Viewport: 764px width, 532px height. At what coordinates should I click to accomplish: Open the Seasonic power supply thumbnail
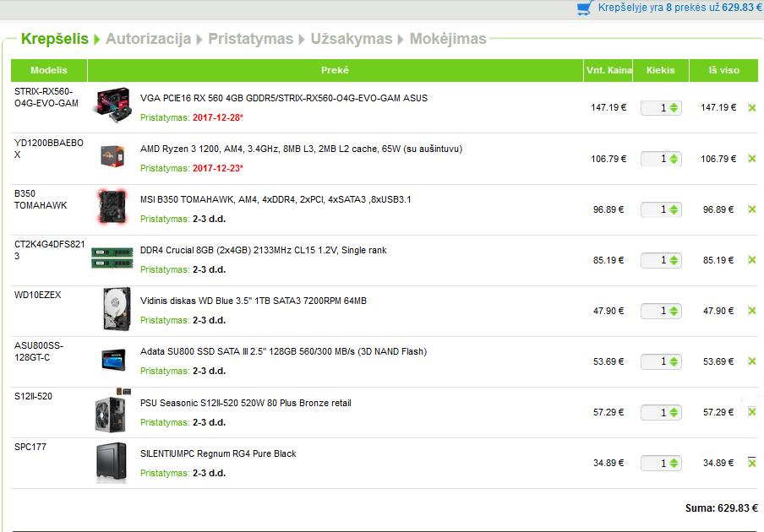112,410
